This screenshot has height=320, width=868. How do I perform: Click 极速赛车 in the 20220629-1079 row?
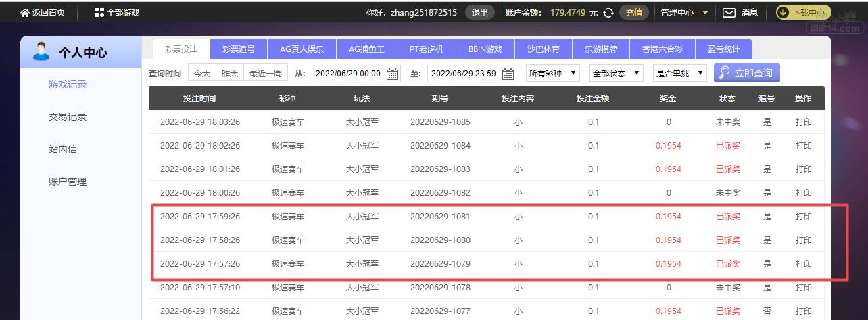pyautogui.click(x=288, y=264)
